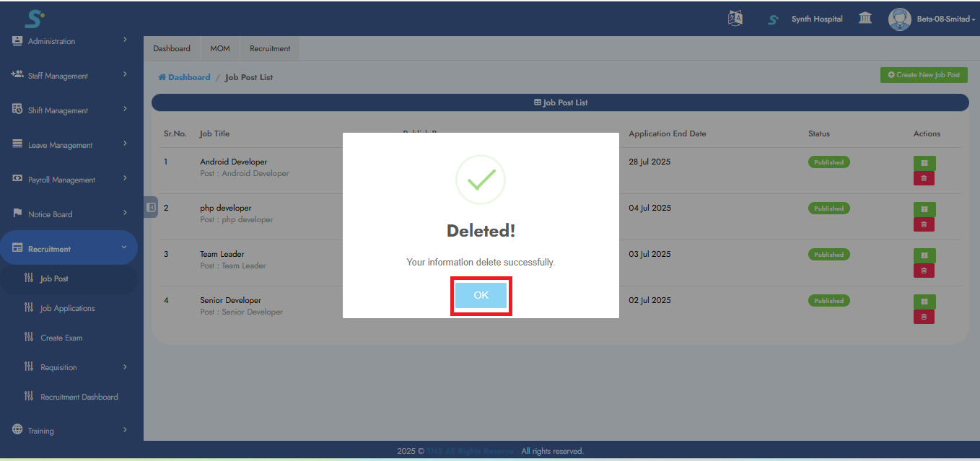This screenshot has height=461, width=980.
Task: Click OK in the Deleted dialog
Action: pos(481,295)
